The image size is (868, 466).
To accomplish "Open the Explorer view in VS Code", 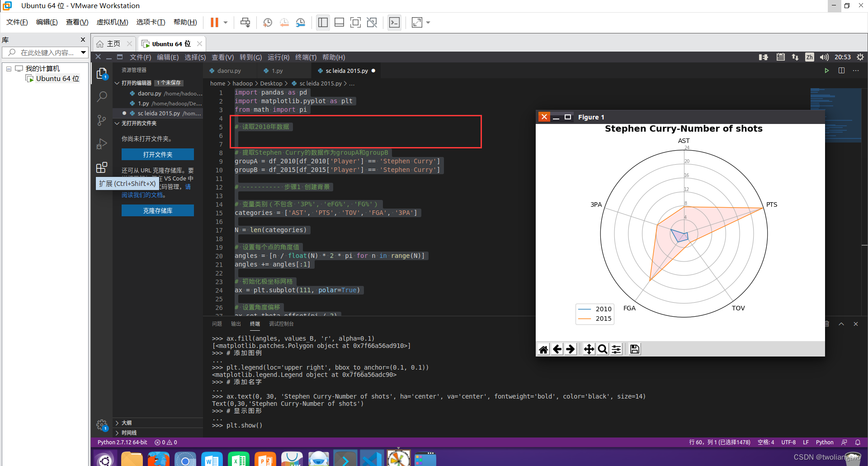I will 102,73.
